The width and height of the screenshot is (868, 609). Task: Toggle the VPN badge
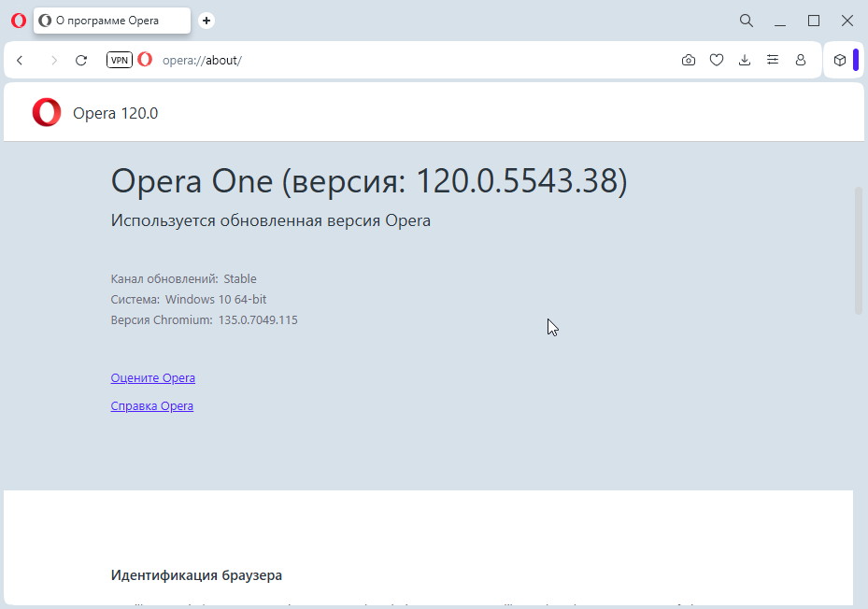pyautogui.click(x=120, y=60)
